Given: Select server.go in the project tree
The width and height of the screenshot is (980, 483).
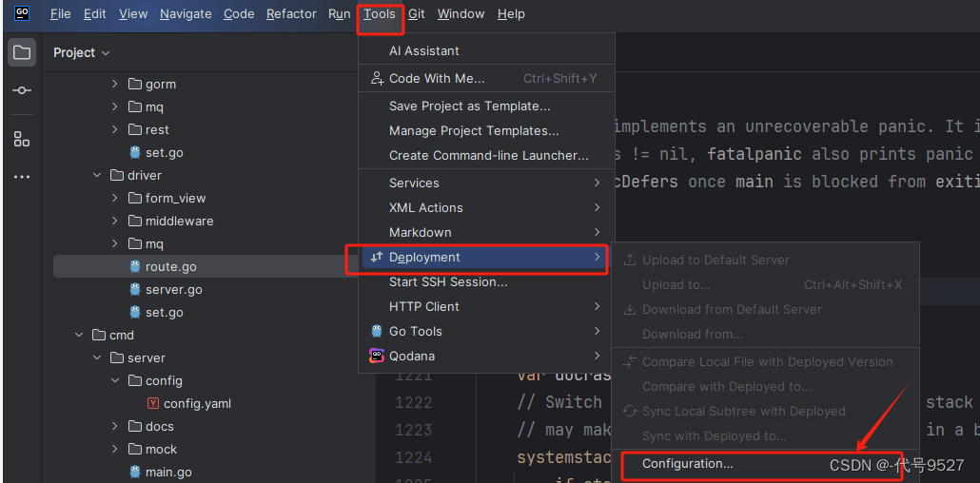Looking at the screenshot, I should 174,290.
